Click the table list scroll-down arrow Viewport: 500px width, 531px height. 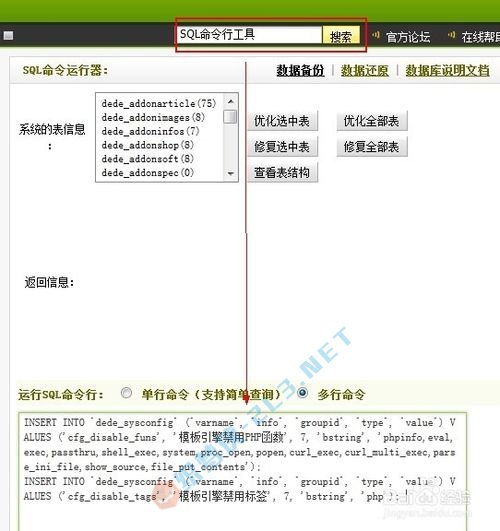tap(231, 173)
